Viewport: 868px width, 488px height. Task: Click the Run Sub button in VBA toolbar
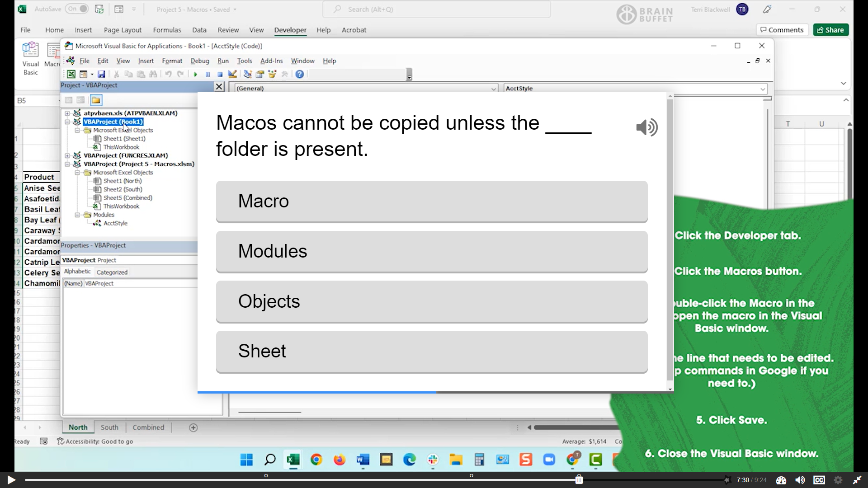click(196, 74)
